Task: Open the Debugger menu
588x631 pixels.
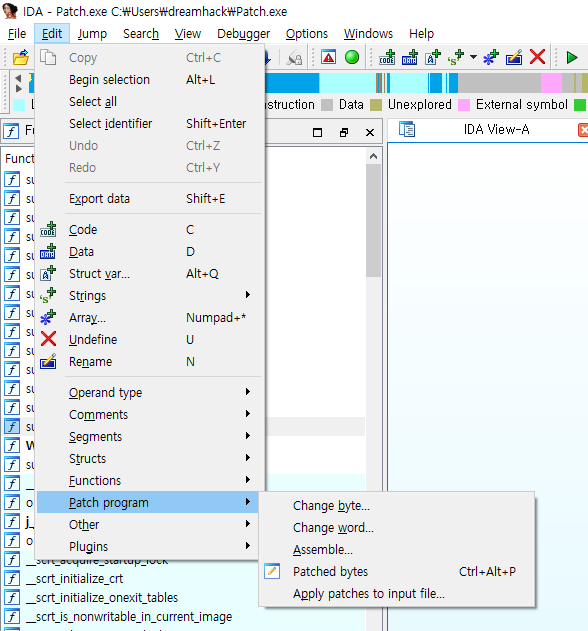Action: click(x=243, y=33)
